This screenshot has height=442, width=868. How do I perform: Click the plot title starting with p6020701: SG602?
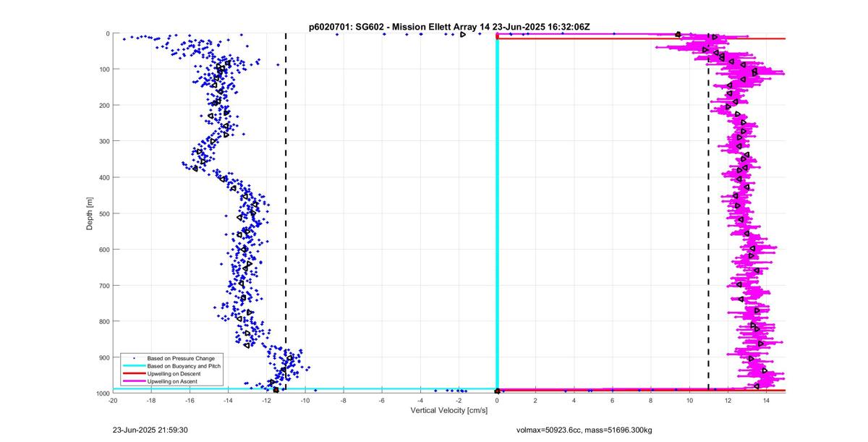[x=449, y=26]
